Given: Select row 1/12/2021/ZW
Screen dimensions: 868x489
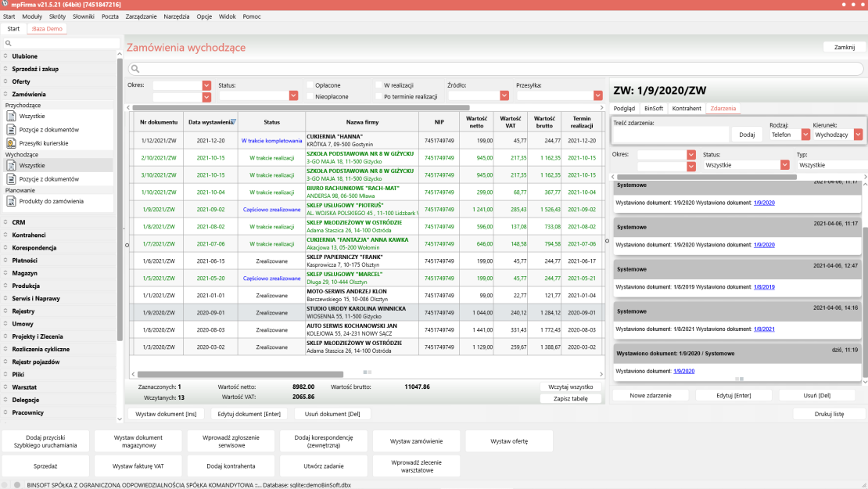Looking at the screenshot, I should point(367,141).
